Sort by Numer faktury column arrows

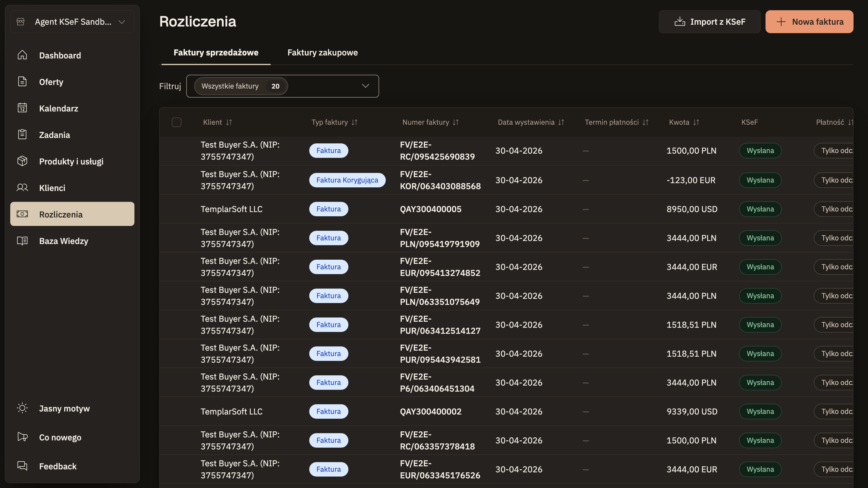pyautogui.click(x=456, y=122)
